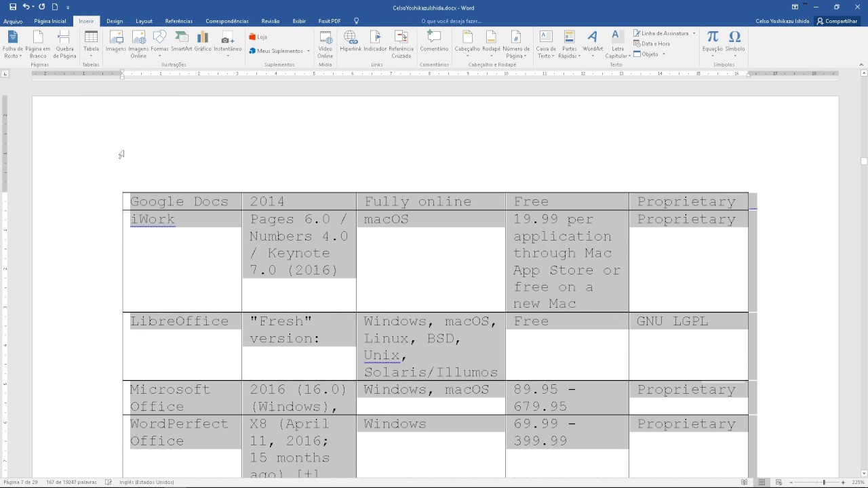This screenshot has height=488, width=868.
Task: Click the Inglês (Estados Unidos) language indicator
Action: (146, 482)
